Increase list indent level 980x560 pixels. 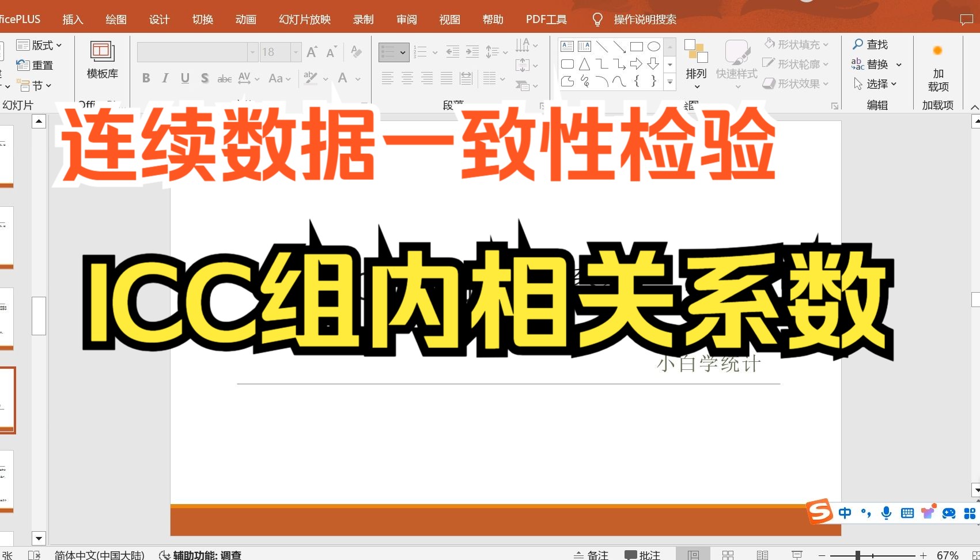click(x=472, y=52)
